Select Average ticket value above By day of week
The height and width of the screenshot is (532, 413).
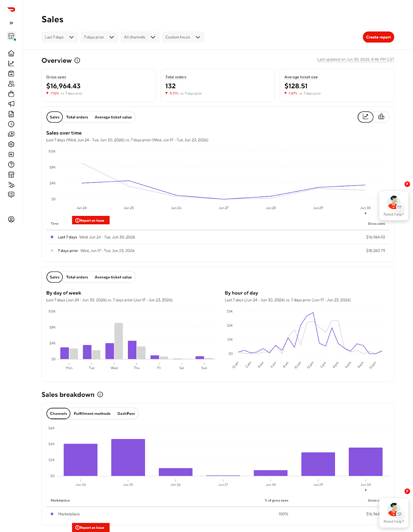pos(113,277)
